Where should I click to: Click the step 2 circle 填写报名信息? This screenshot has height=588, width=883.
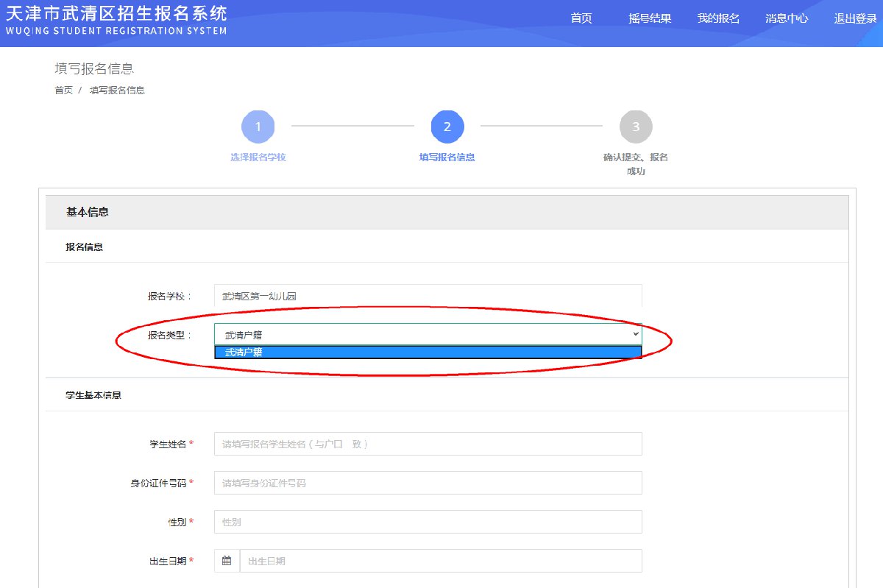tap(447, 127)
